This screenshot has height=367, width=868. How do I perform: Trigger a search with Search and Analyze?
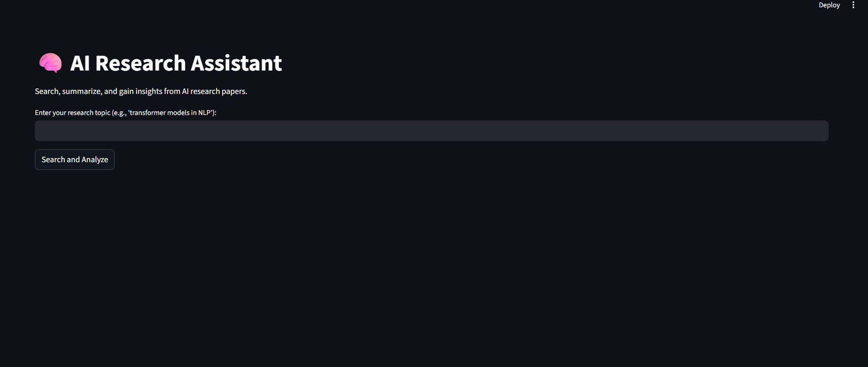coord(74,159)
